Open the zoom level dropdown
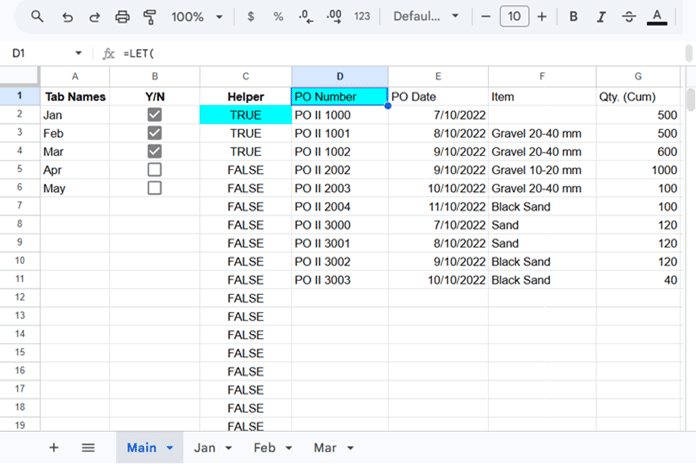The image size is (696, 464). coord(197,17)
